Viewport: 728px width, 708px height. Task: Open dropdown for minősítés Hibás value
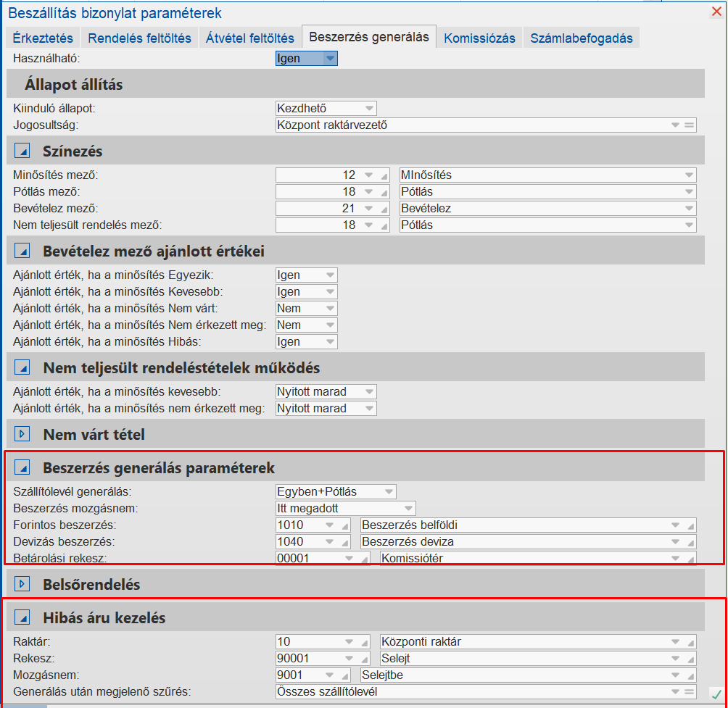click(330, 342)
